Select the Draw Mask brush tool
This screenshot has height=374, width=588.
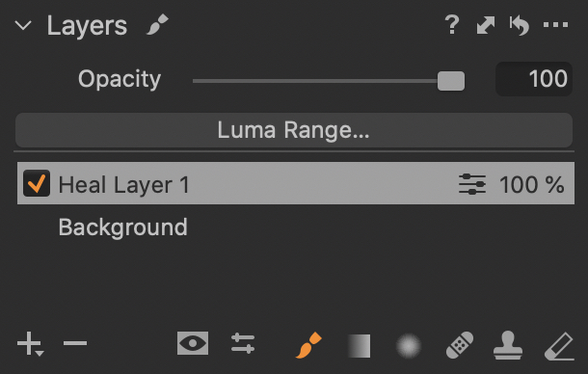tap(308, 345)
